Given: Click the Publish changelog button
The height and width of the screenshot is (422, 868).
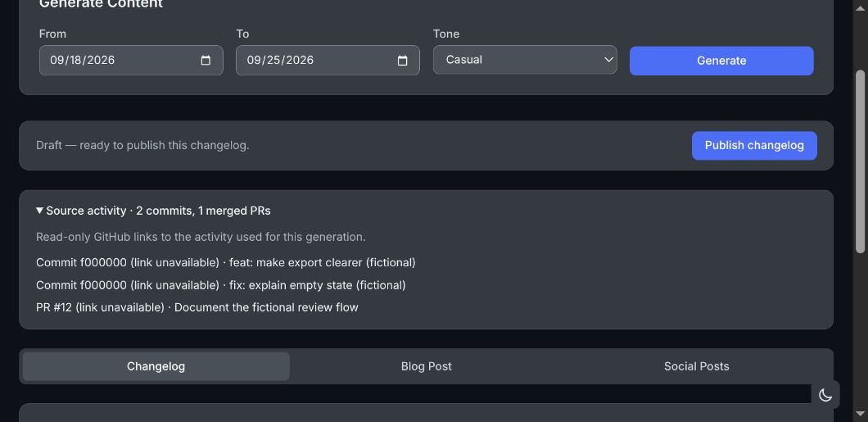Looking at the screenshot, I should pyautogui.click(x=754, y=146).
